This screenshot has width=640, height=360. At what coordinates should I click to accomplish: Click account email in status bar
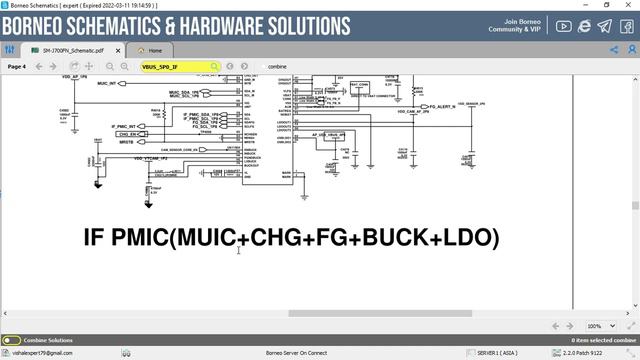42,353
